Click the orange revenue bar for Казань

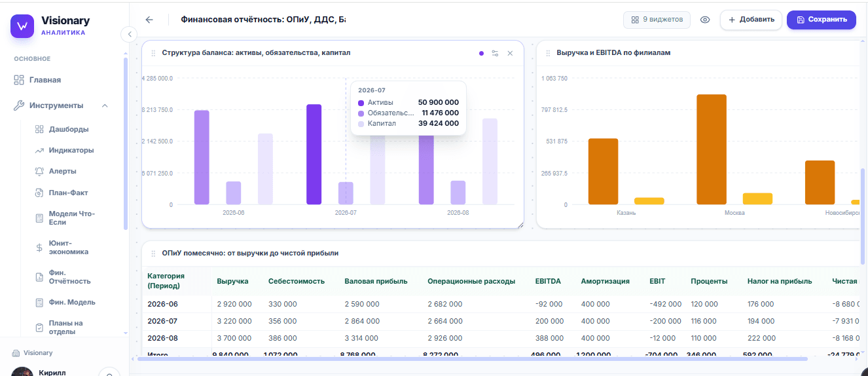pos(603,172)
